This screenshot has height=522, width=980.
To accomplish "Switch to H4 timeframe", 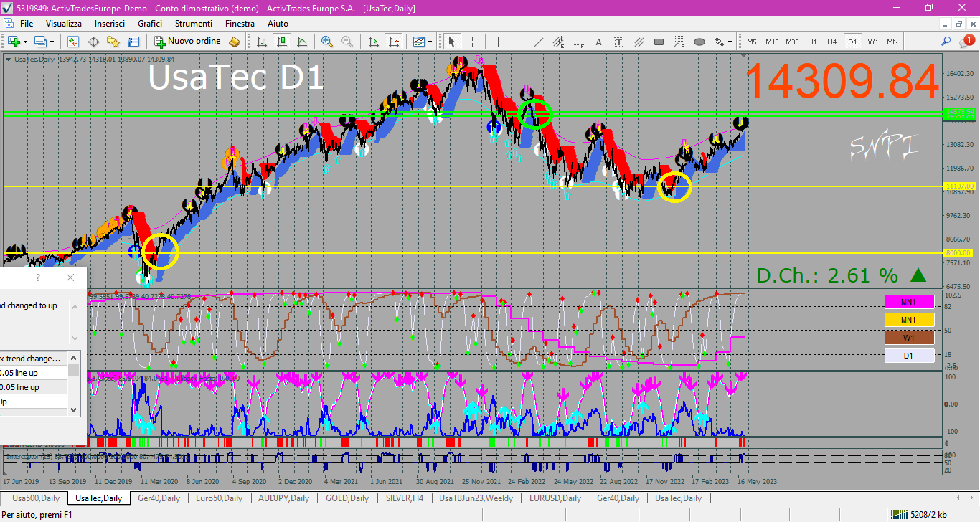I will 832,42.
